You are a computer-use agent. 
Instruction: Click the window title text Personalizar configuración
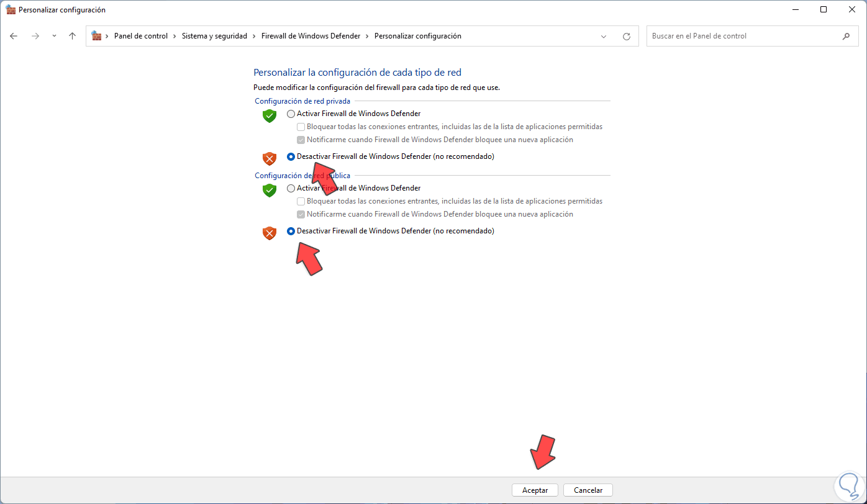pos(62,10)
